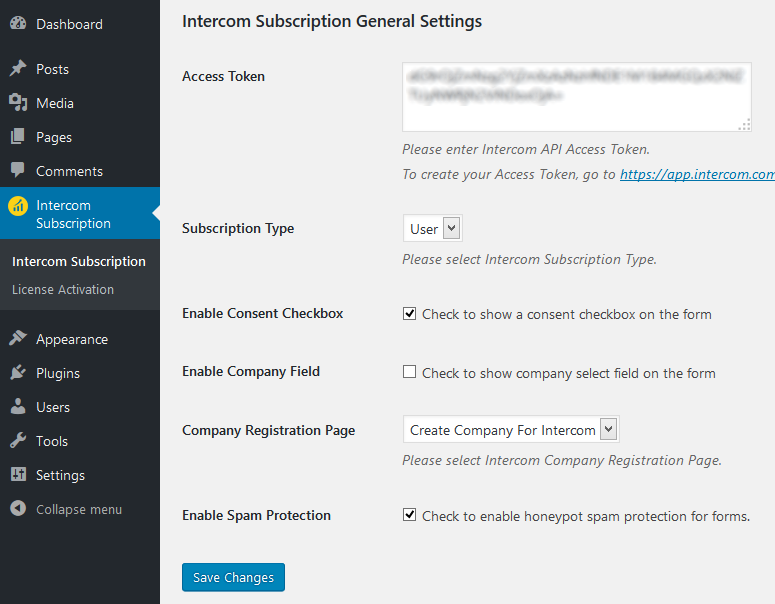Click the 'Enable Consent Checkbox' label

[x=262, y=313]
